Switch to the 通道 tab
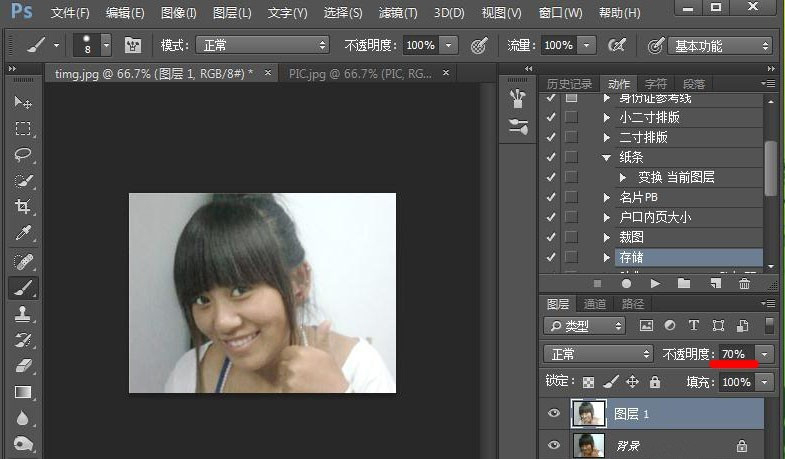The width and height of the screenshot is (785, 459). [x=595, y=304]
